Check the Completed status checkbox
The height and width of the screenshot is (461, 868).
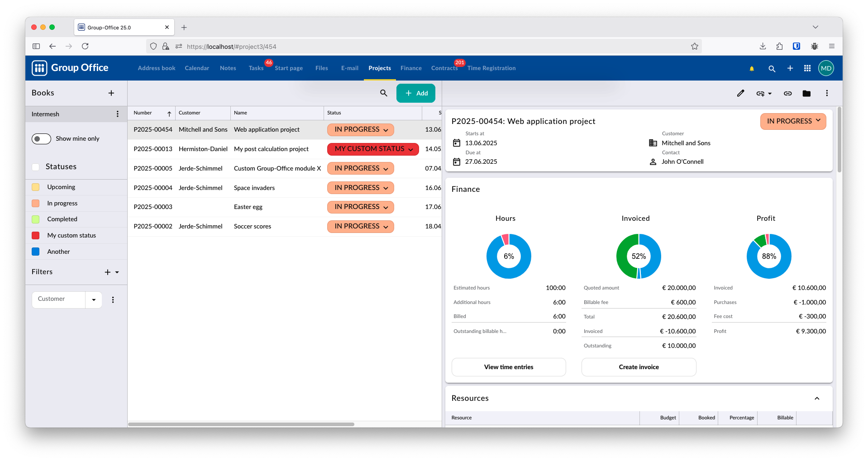click(x=36, y=219)
